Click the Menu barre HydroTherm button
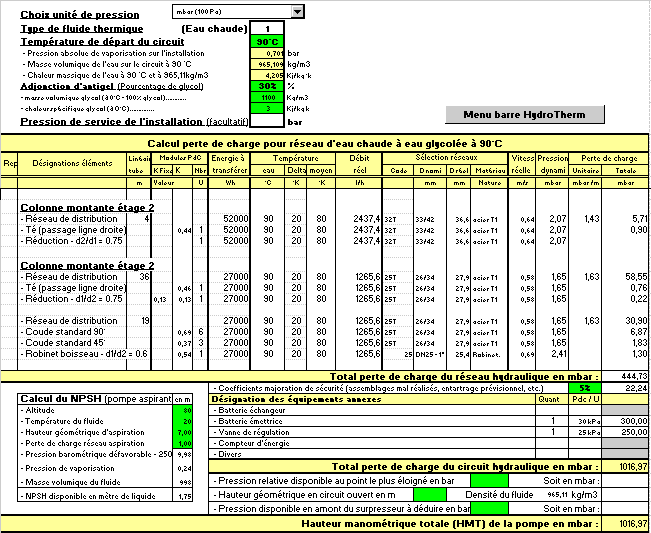 point(524,115)
